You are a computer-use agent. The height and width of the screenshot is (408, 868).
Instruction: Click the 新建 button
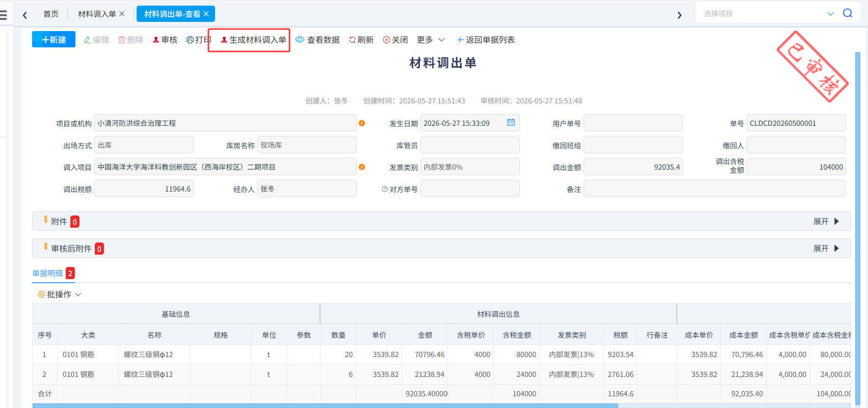[x=54, y=39]
